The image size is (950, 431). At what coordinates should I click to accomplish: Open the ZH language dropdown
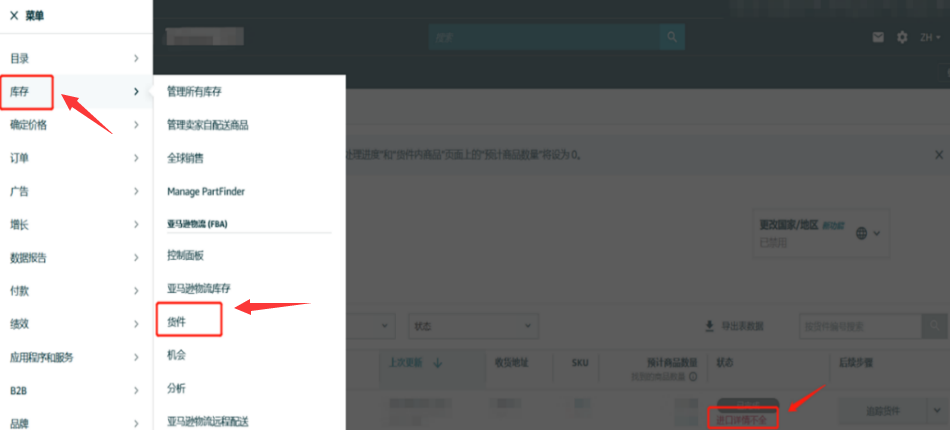click(930, 37)
